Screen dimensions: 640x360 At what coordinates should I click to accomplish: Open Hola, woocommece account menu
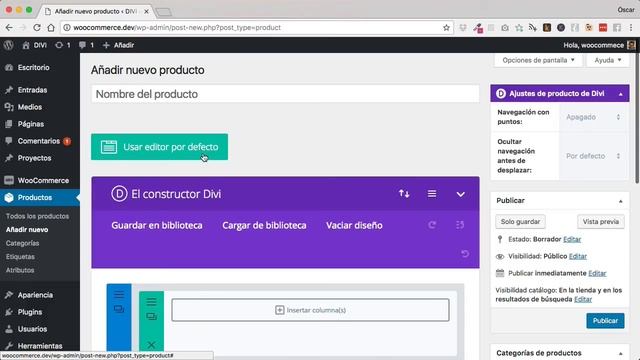pyautogui.click(x=599, y=45)
